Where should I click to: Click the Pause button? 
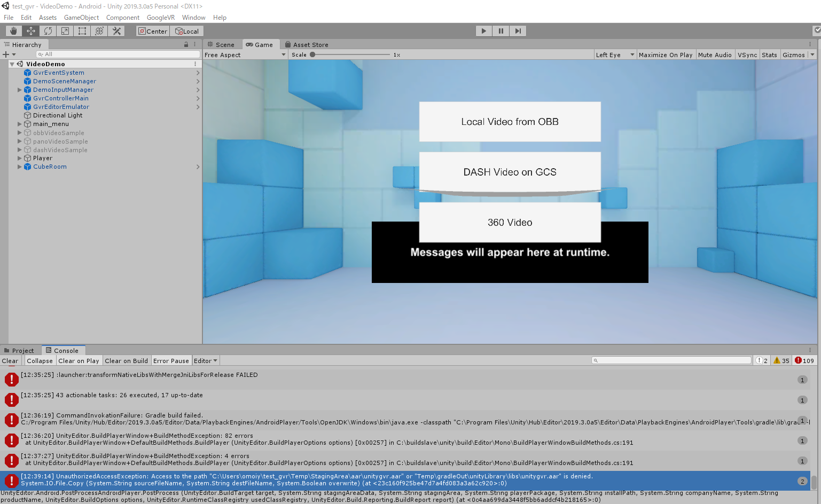tap(501, 31)
